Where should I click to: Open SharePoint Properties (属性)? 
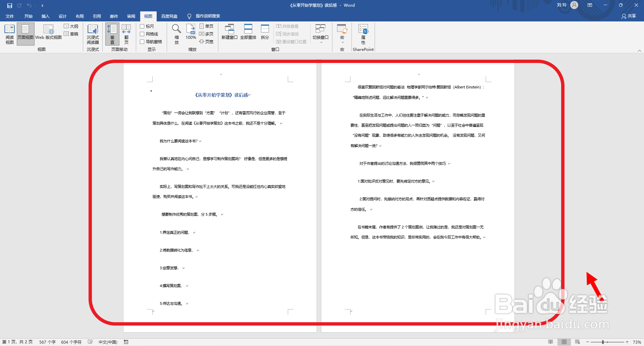[x=363, y=34]
